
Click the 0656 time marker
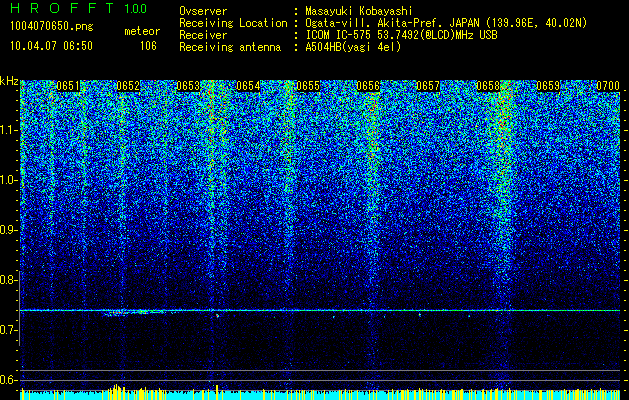tap(368, 86)
